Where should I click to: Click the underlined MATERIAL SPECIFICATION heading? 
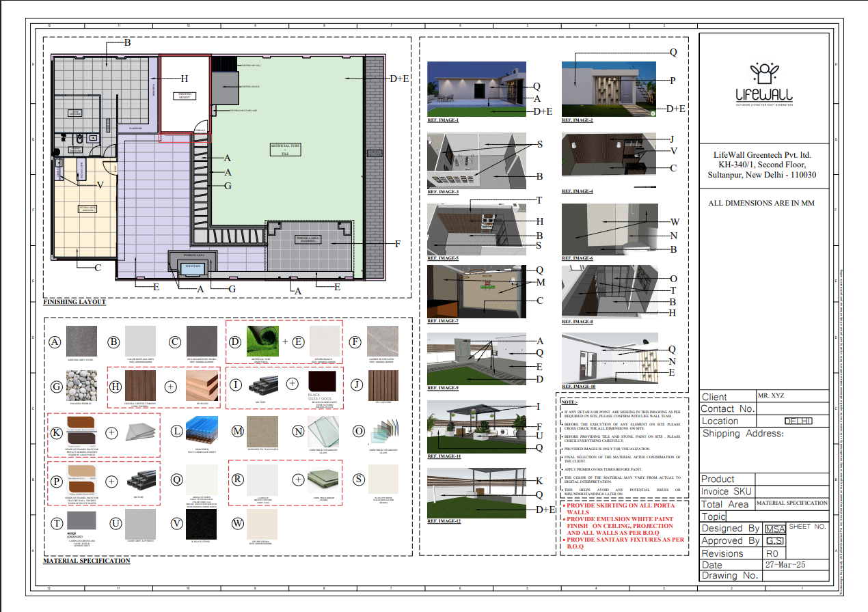(x=86, y=561)
